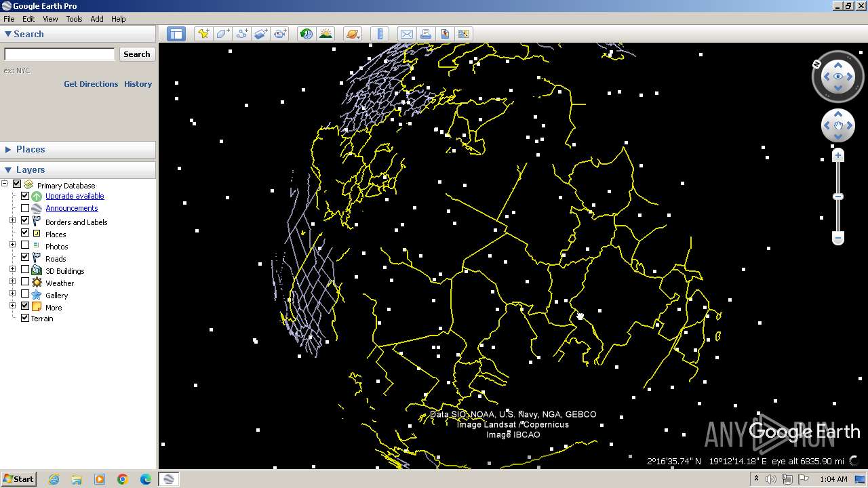Open the search History link
The image size is (868, 488).
pos(138,84)
